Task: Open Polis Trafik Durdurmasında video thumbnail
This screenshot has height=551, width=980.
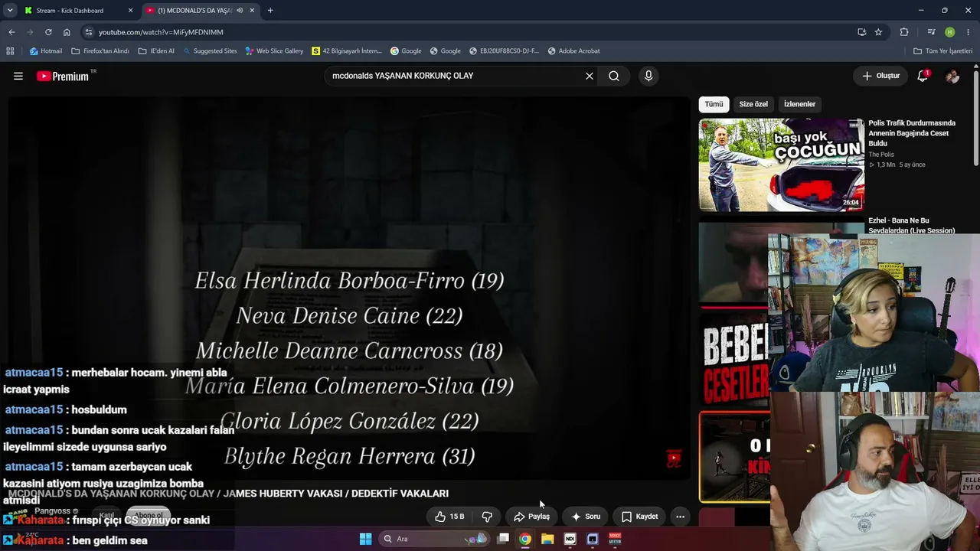Action: (782, 165)
